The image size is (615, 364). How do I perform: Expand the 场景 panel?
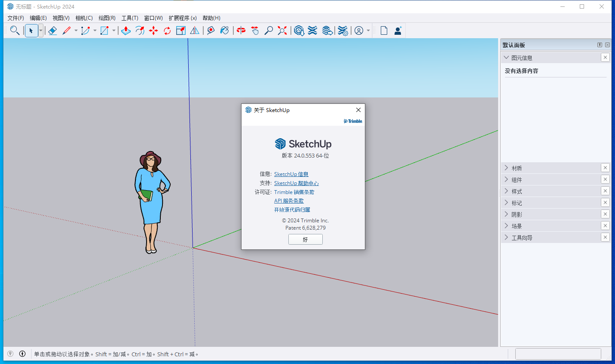[506, 226]
